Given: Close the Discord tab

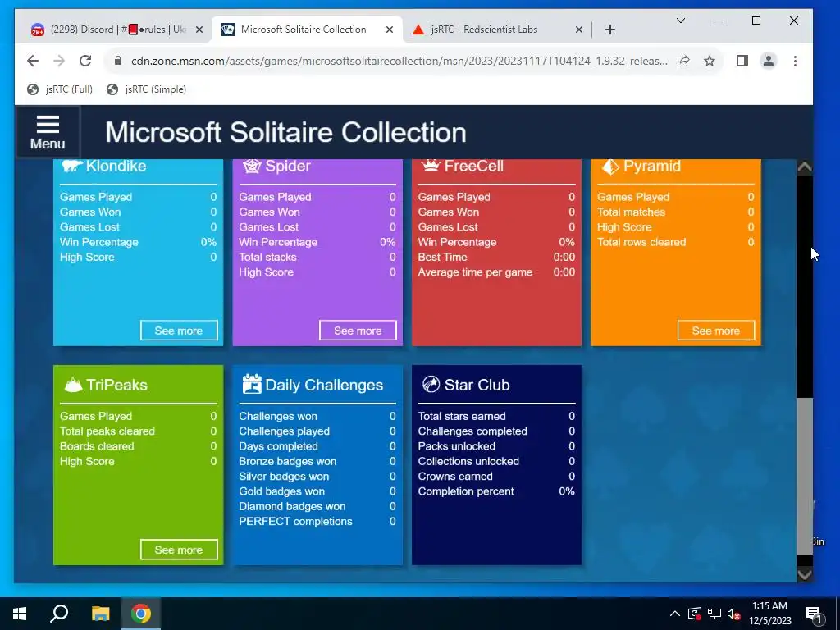Looking at the screenshot, I should [199, 30].
